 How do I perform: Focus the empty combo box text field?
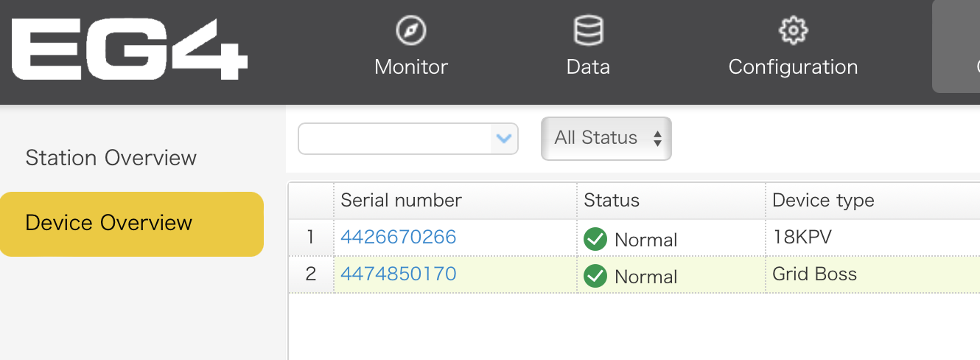click(x=395, y=139)
